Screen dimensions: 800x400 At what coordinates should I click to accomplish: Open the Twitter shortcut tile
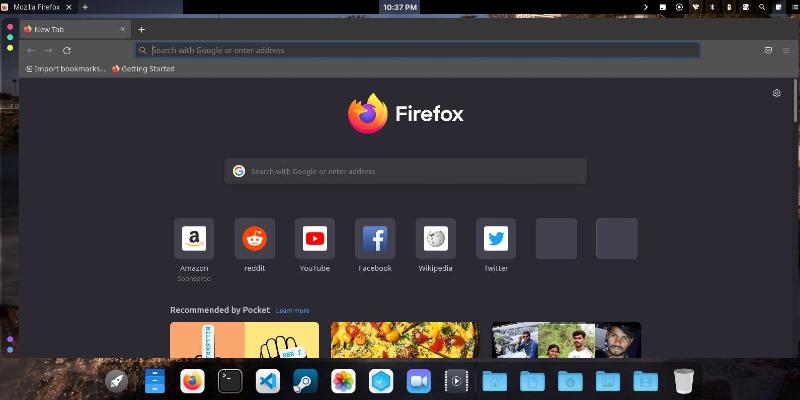pyautogui.click(x=496, y=239)
